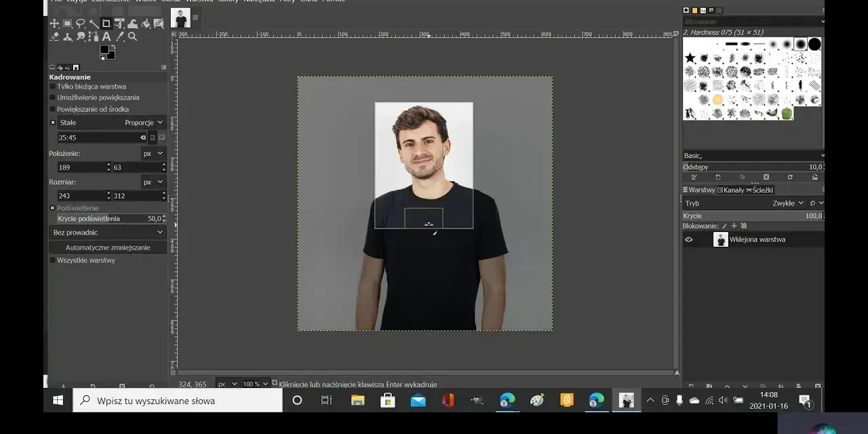Select the Paths tool
Image resolution: width=868 pixels, height=434 pixels.
point(94,37)
